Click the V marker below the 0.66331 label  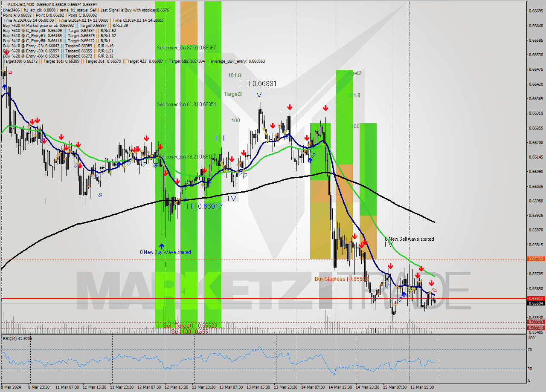[x=259, y=95]
